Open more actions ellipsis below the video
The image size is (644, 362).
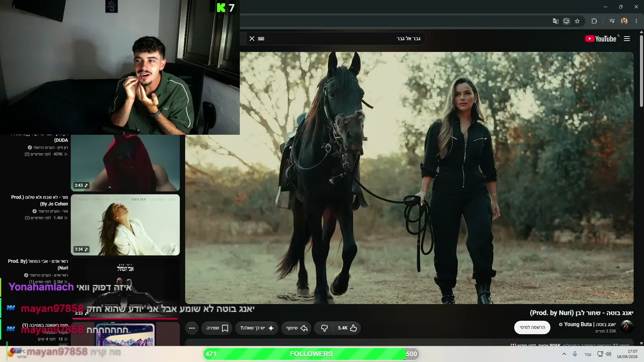[x=192, y=328]
